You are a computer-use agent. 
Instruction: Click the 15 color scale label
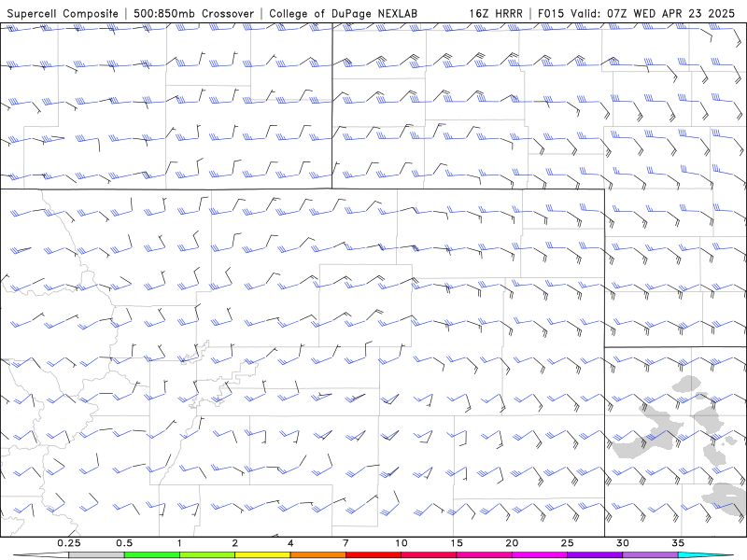coord(457,543)
